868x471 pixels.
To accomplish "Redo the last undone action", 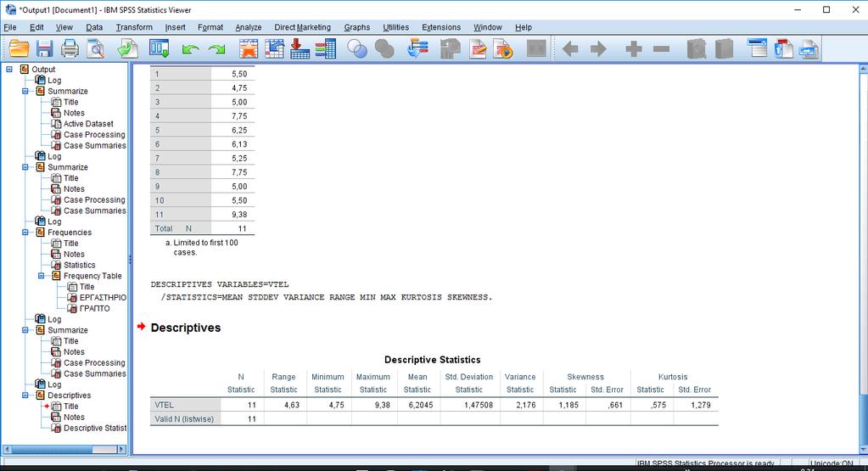I will [216, 50].
